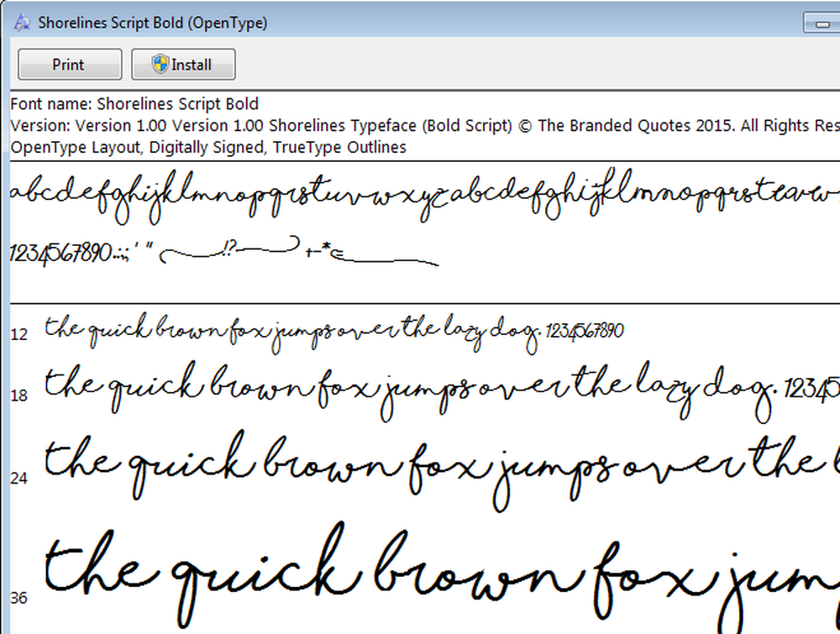Click the 24-point quick brown fox sample

point(443,471)
